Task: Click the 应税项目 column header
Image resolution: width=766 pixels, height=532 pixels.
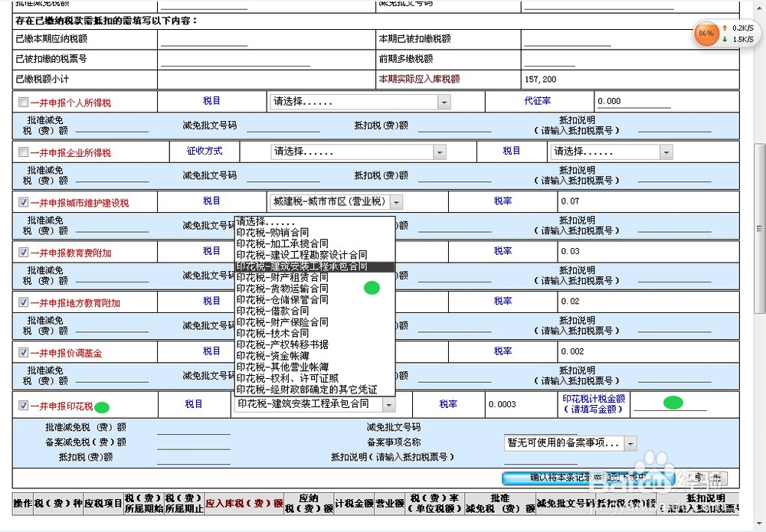Action: coord(103,503)
